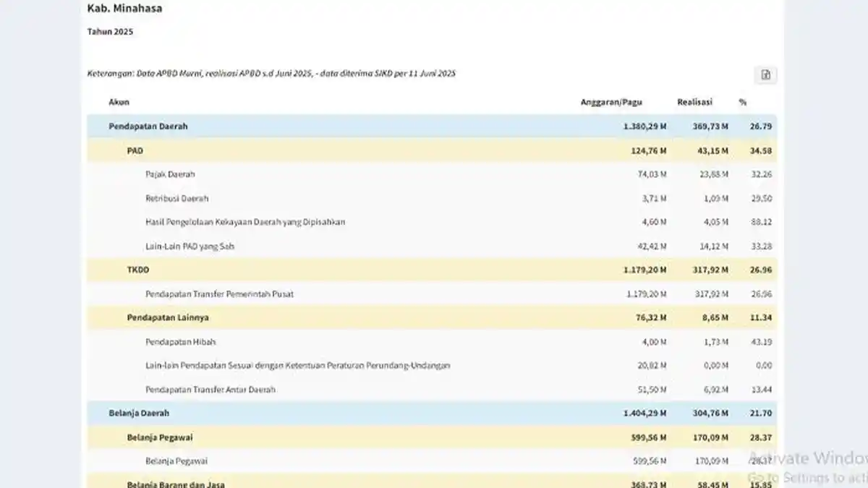868x488 pixels.
Task: Select Belanja Daerah budget 1.404,29 M
Action: 644,413
